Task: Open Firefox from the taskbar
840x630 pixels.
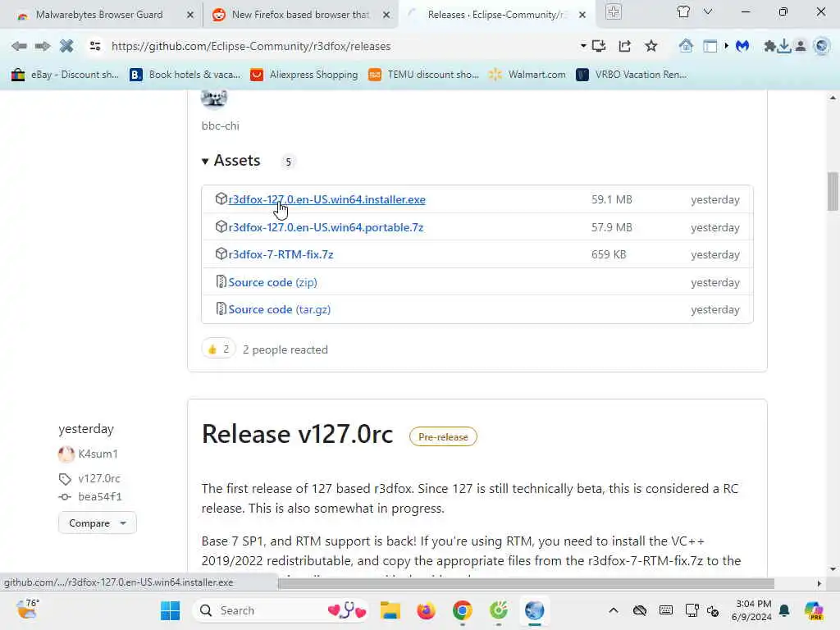Action: pos(426,610)
